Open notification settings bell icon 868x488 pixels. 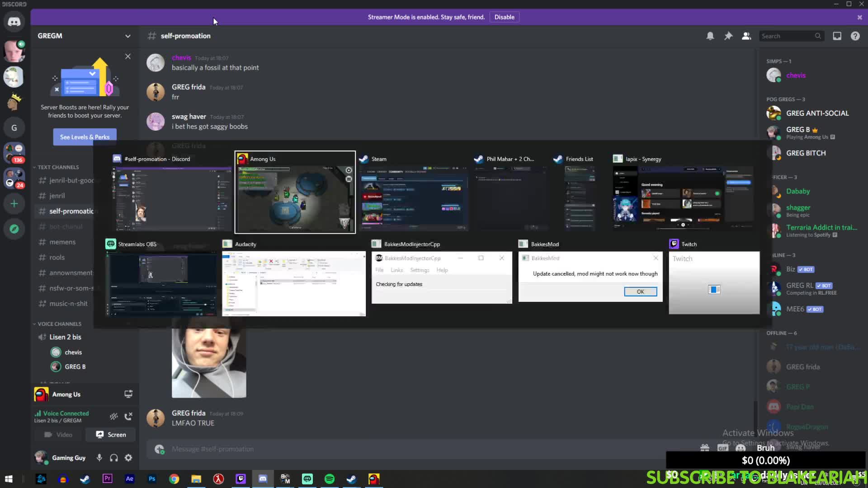[710, 36]
